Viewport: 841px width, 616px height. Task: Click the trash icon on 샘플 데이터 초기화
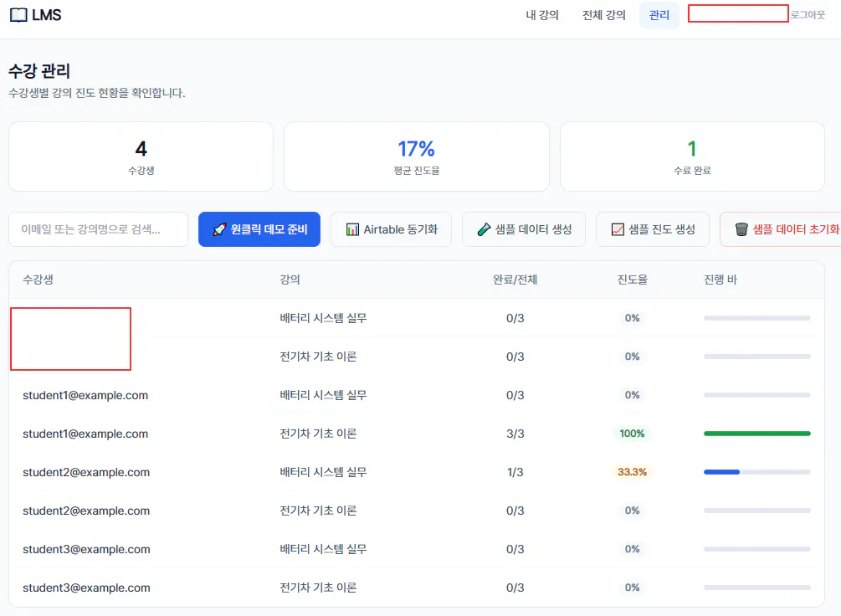[x=741, y=228]
